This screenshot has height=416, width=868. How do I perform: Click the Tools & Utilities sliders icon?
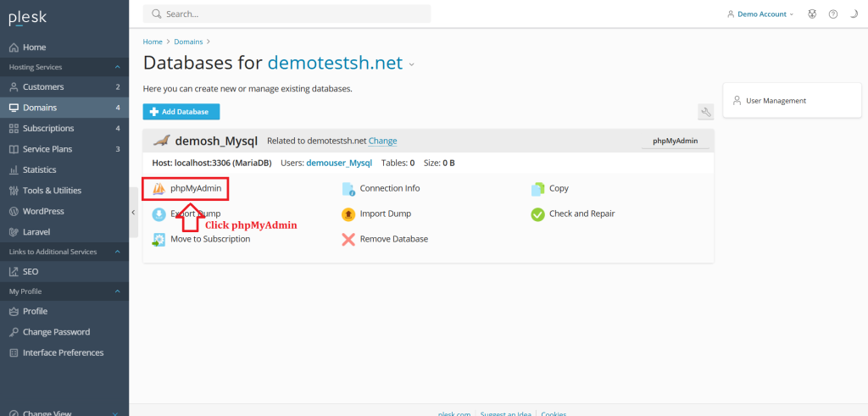point(14,191)
